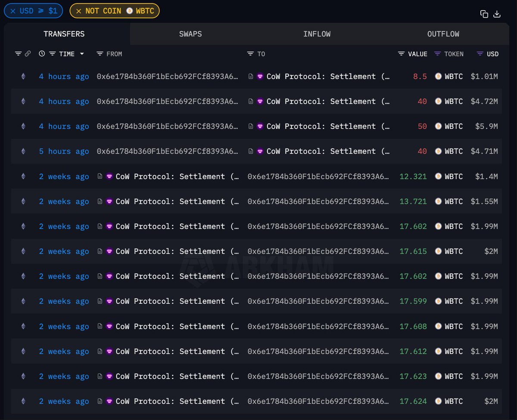Viewport: 517px width, 420px height.
Task: Click the copy icon at top right
Action: pos(484,14)
